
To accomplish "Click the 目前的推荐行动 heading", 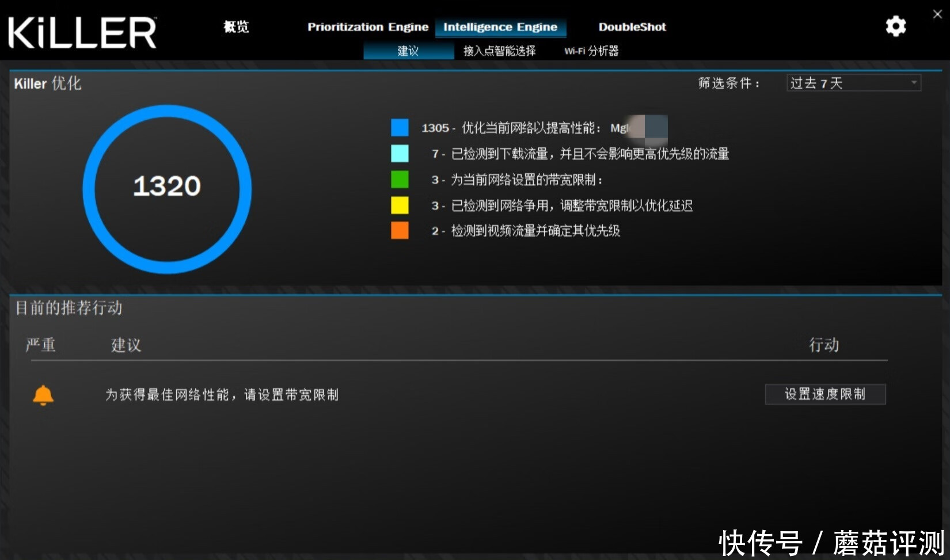I will tap(69, 308).
